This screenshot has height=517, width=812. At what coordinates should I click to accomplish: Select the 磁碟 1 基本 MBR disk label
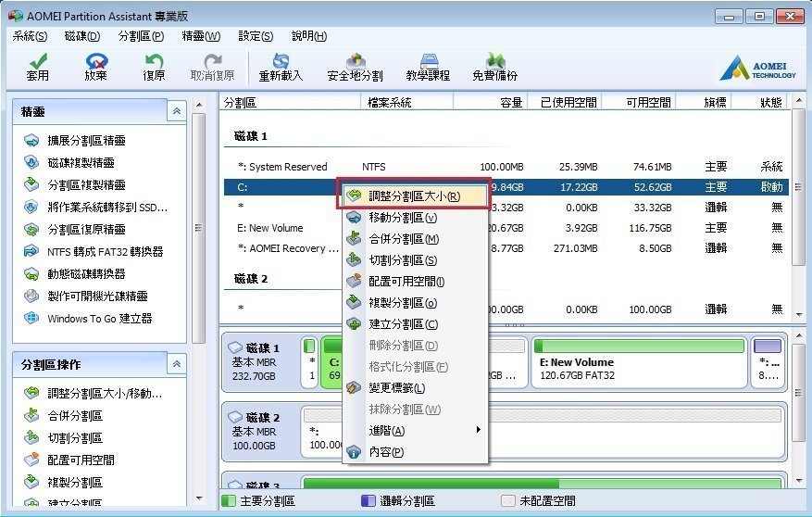click(260, 362)
